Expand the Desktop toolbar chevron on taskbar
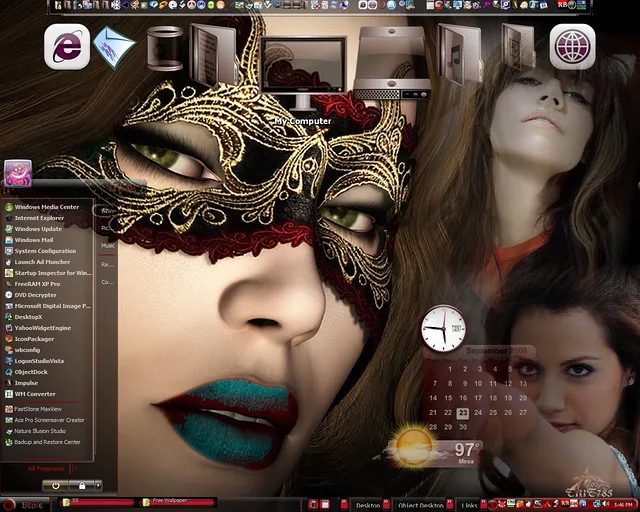This screenshot has width=640, height=512. (x=385, y=505)
